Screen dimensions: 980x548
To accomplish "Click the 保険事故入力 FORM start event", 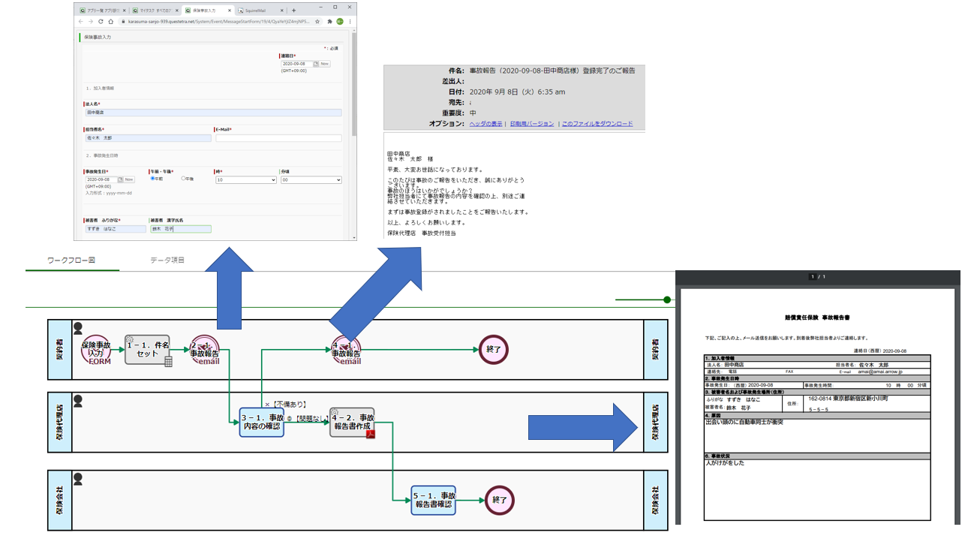I will (96, 350).
